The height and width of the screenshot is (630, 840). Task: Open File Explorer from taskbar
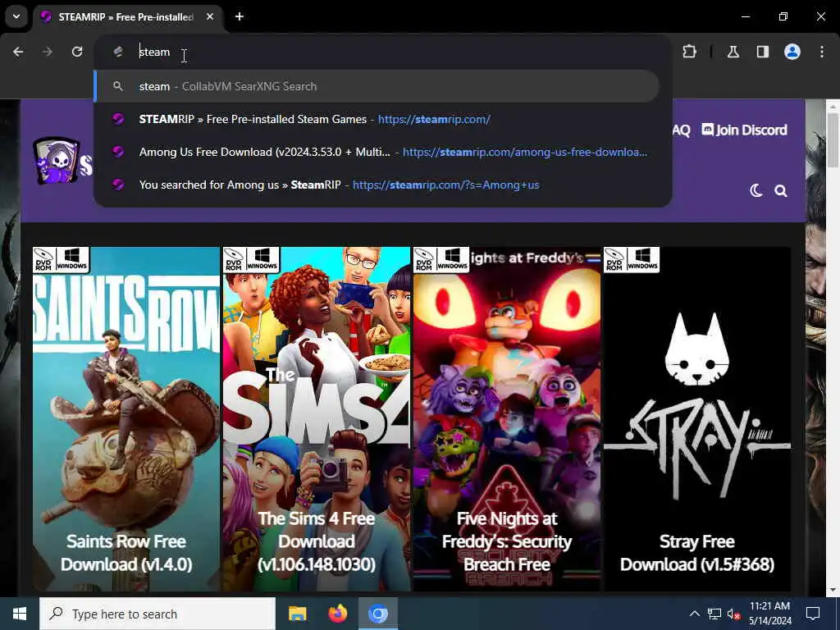point(297,614)
